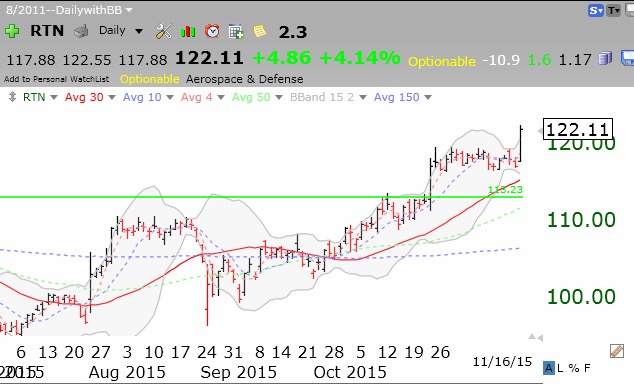Screen dimensions: 634x384
Task: Click the T dropdown button top right
Action: 614,11
